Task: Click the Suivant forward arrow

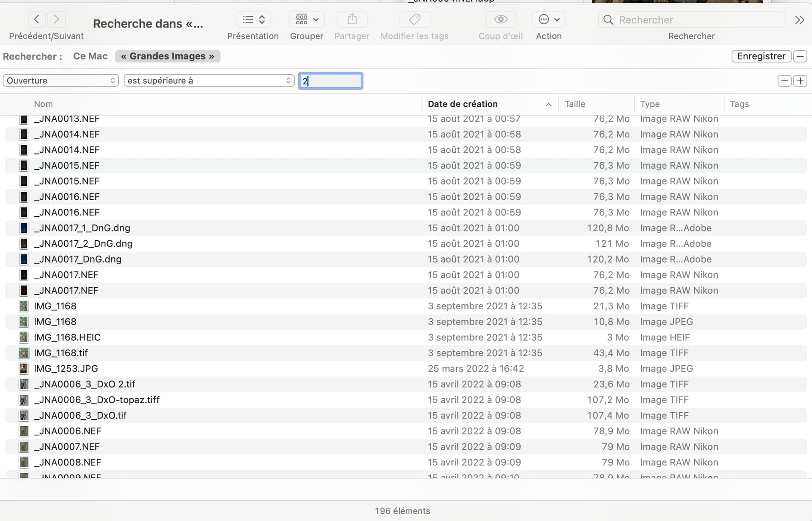Action: click(x=56, y=19)
